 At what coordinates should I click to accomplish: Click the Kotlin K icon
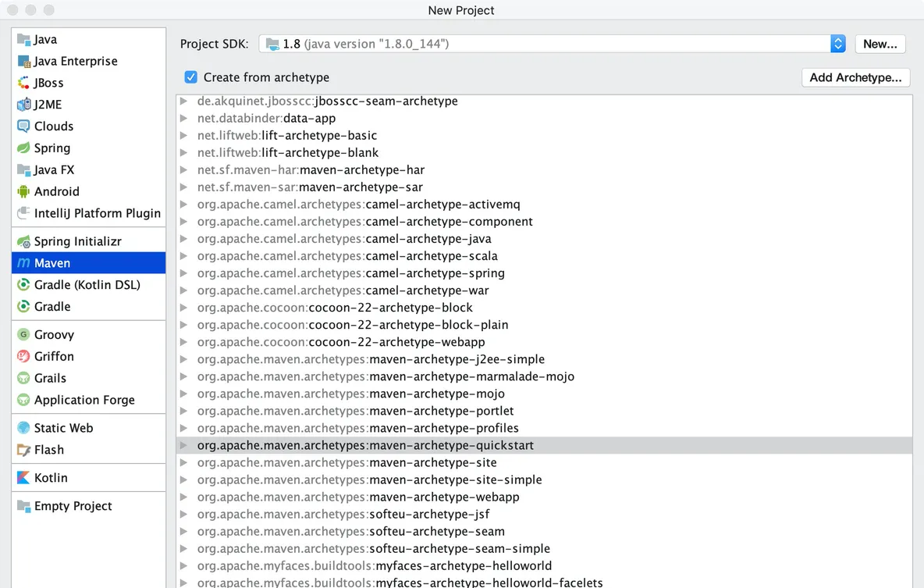pyautogui.click(x=23, y=478)
